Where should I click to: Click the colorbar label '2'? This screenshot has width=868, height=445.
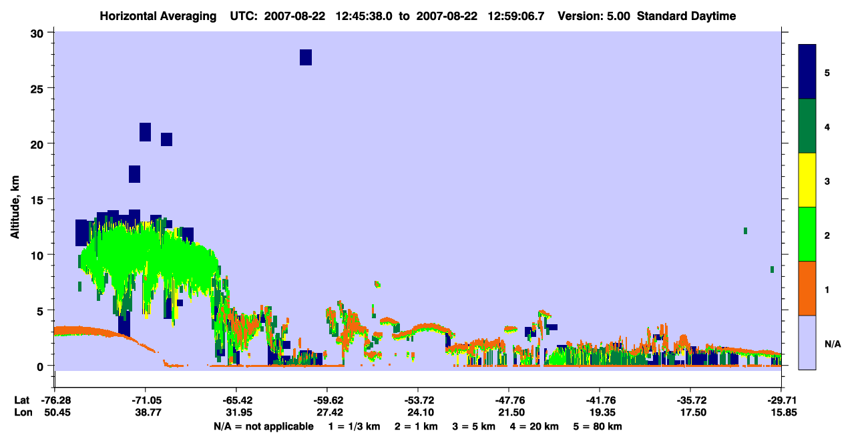click(x=827, y=235)
